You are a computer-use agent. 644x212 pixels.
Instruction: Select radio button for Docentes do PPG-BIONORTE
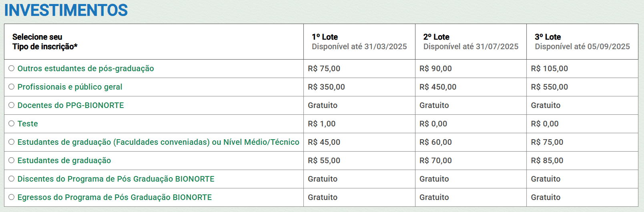click(12, 105)
